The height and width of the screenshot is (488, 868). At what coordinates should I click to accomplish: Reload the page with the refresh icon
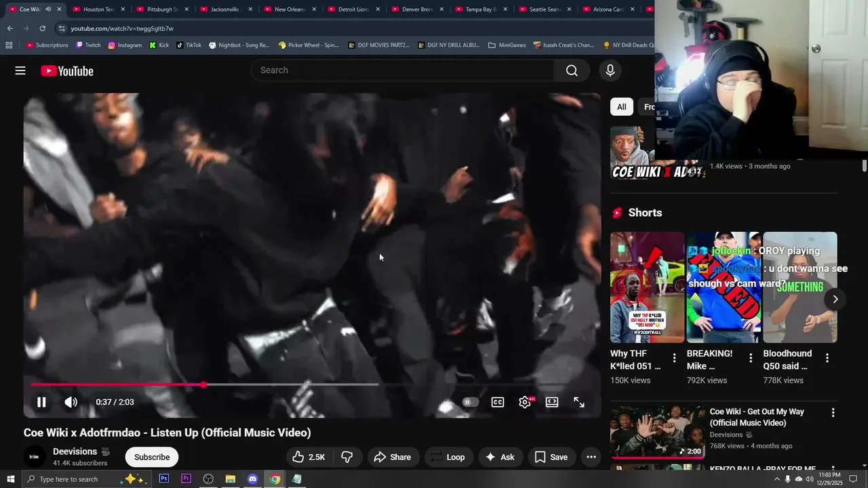click(42, 28)
